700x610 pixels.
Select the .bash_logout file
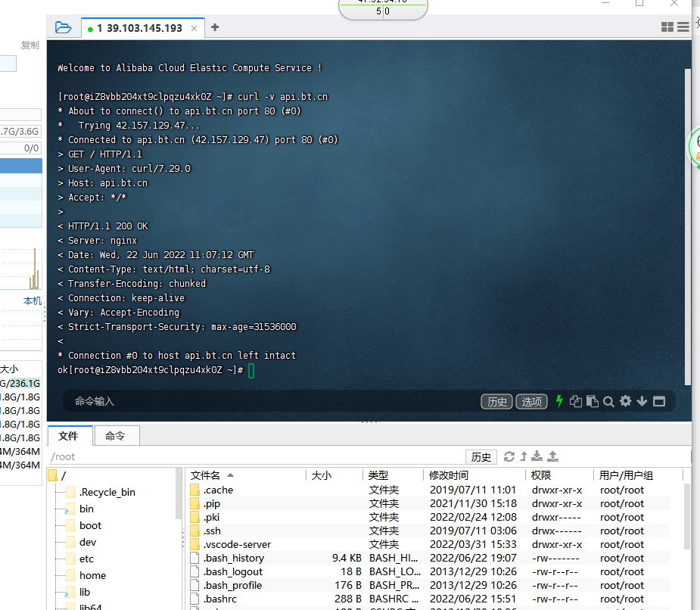tap(428, 571)
